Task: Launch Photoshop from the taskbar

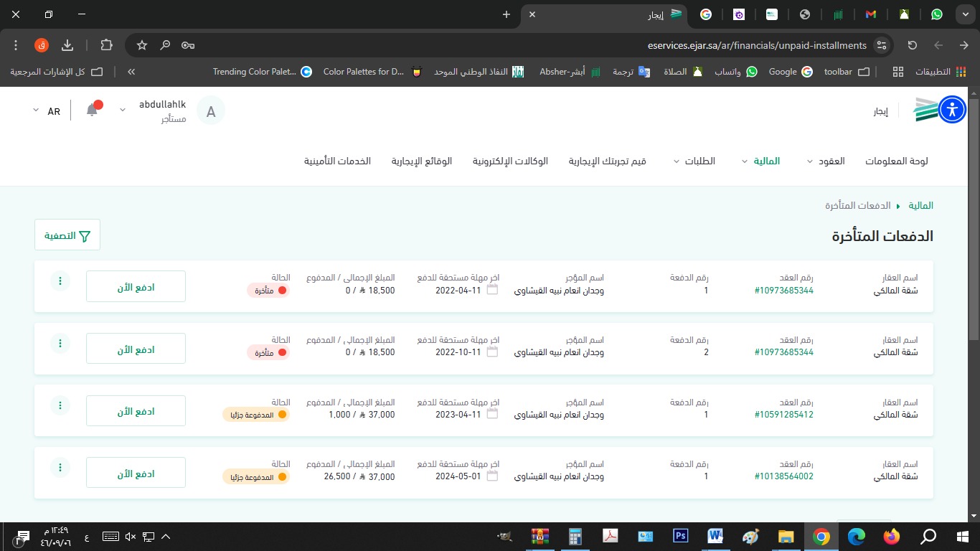Action: (680, 537)
